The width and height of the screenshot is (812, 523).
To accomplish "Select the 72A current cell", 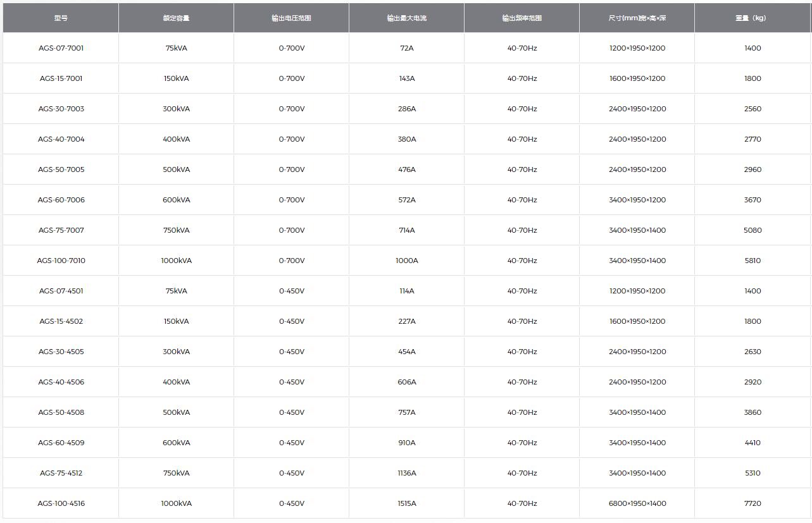I will pyautogui.click(x=406, y=48).
